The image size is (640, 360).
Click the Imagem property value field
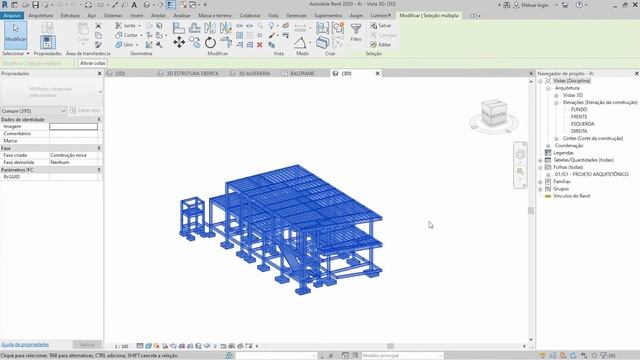point(73,127)
